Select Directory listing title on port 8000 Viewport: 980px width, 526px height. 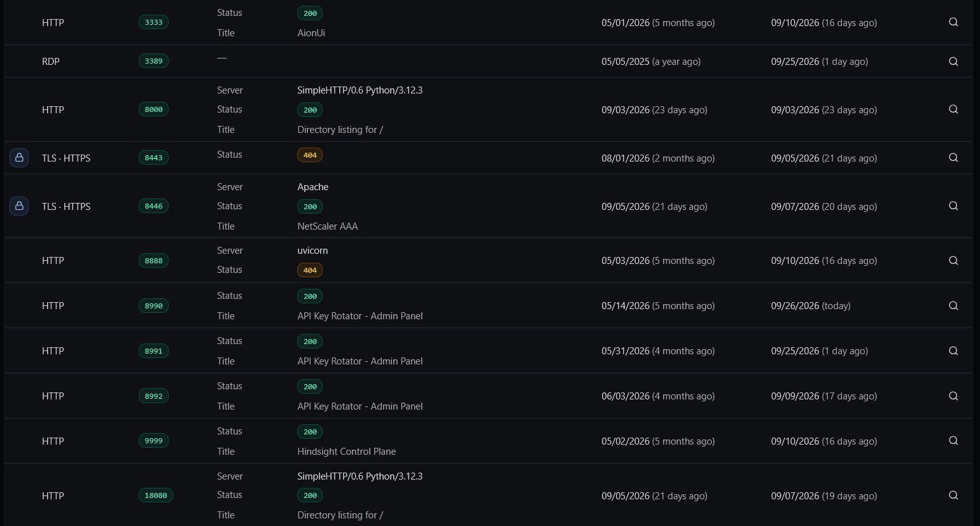pyautogui.click(x=340, y=130)
